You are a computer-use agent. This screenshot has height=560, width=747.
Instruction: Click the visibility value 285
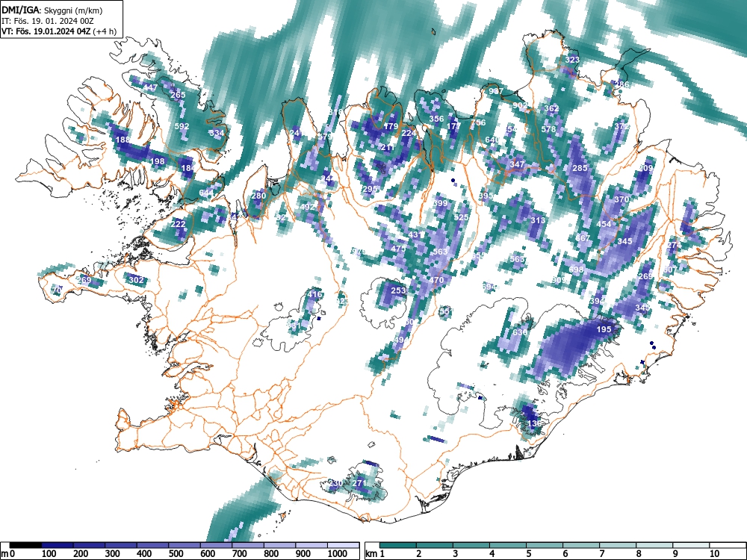580,168
